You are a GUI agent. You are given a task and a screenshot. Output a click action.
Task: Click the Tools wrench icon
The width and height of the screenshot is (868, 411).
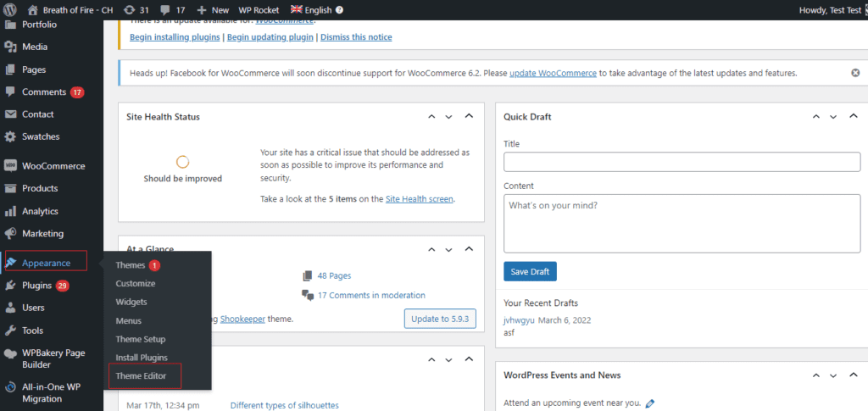pyautogui.click(x=10, y=330)
